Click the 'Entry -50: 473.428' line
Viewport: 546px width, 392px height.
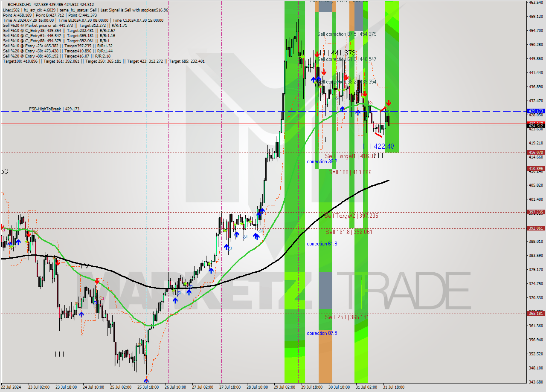coord(58,51)
